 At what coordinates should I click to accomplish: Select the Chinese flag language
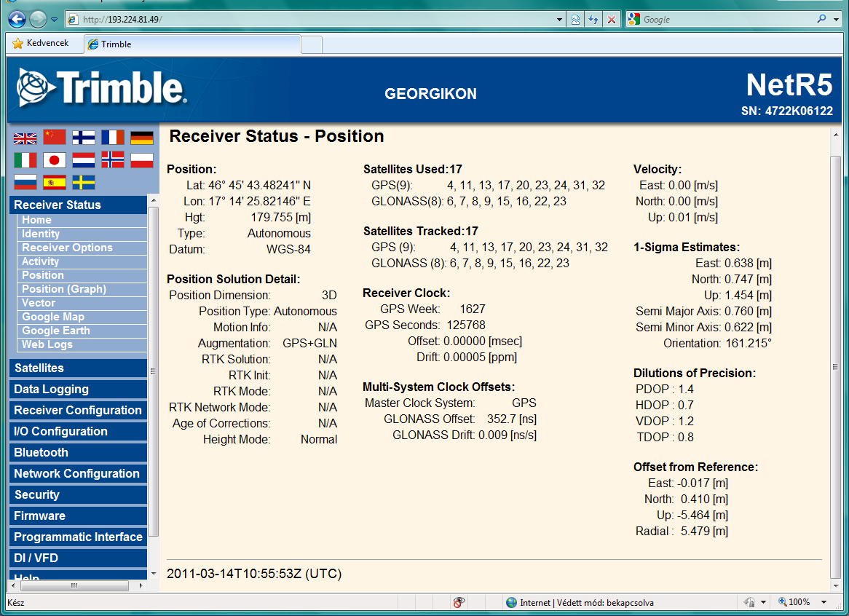click(x=54, y=138)
